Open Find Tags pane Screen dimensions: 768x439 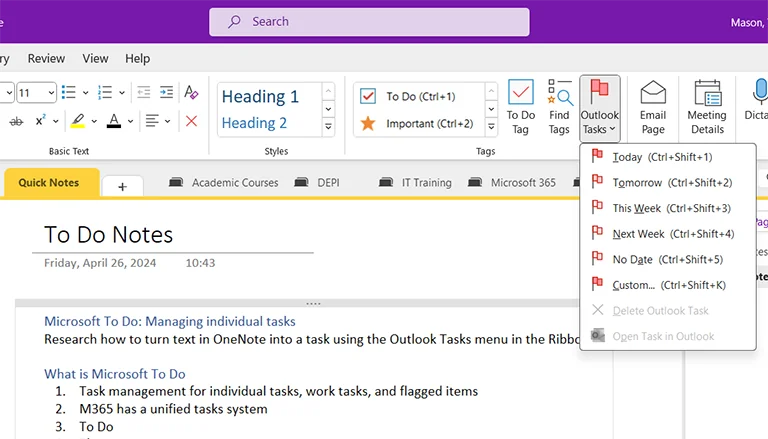(x=559, y=107)
